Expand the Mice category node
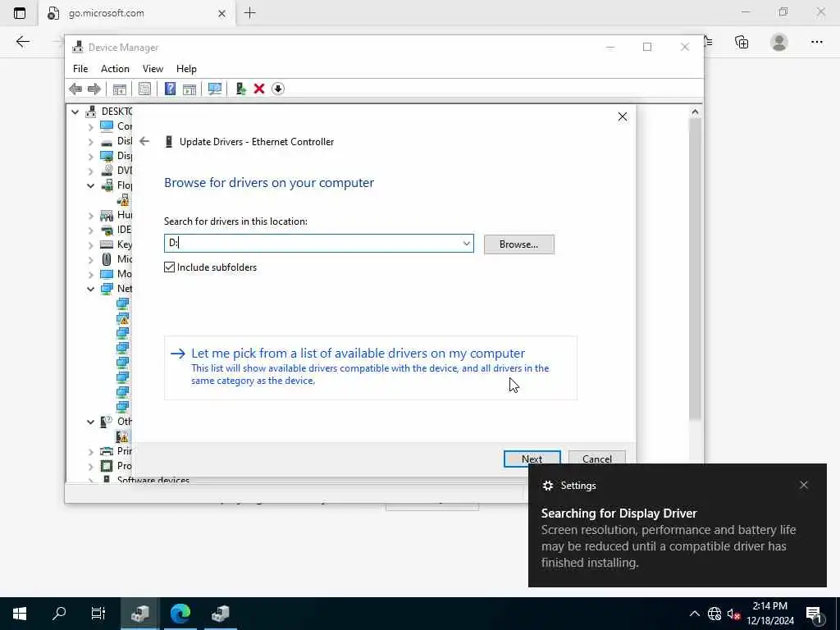Screen dimensions: 840x630 [x=90, y=259]
